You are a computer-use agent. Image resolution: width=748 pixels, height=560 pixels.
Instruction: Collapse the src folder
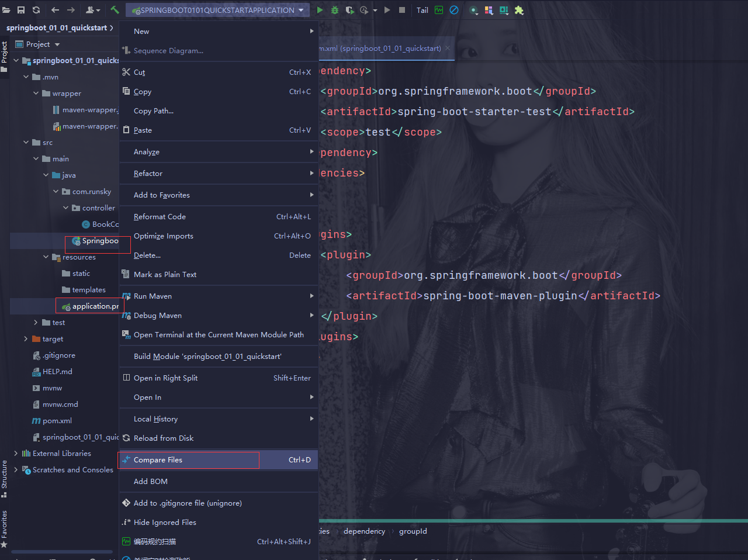tap(26, 143)
